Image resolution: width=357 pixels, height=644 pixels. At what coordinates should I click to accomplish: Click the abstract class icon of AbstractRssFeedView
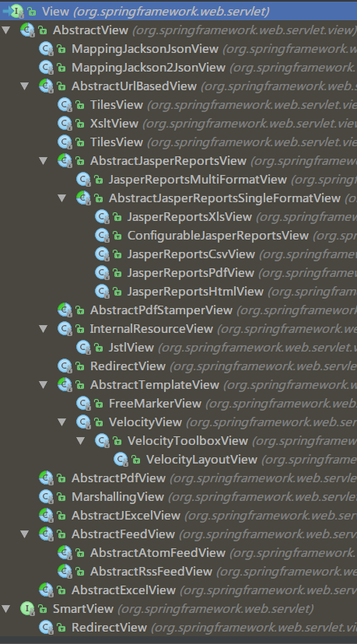click(65, 572)
